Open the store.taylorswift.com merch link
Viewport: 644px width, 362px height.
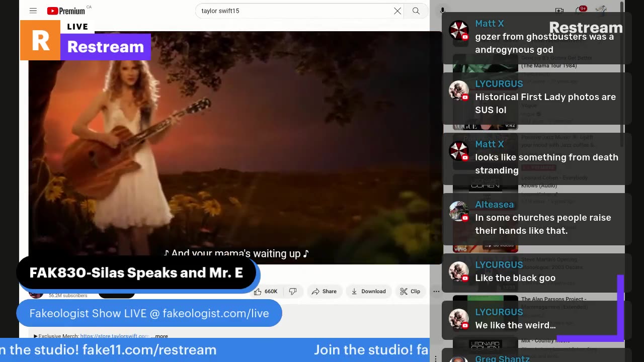click(115, 336)
